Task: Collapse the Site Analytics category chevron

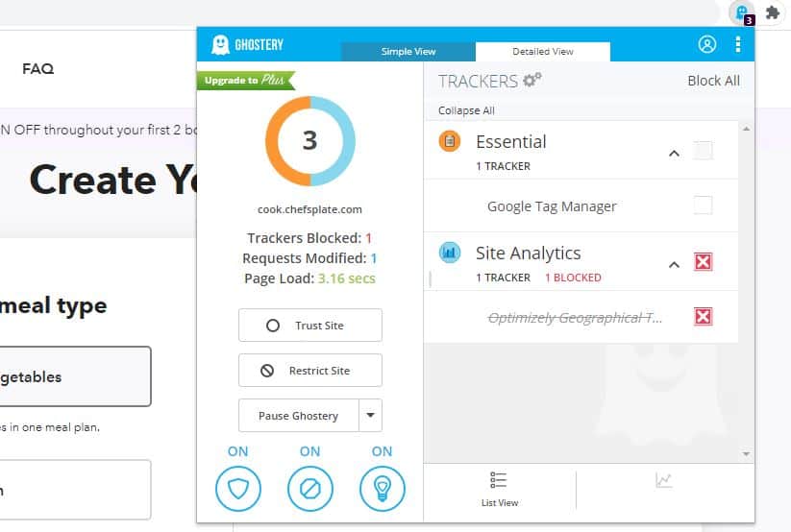Action: pyautogui.click(x=674, y=265)
